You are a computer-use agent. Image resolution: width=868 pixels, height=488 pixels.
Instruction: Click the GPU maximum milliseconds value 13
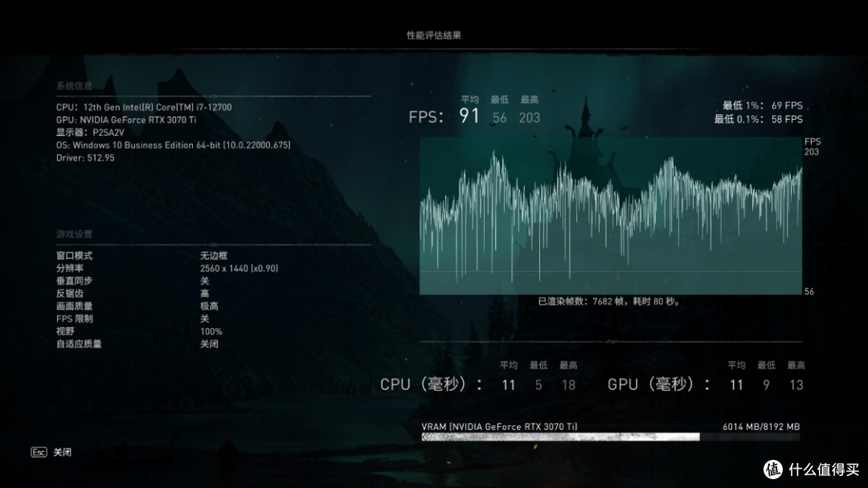pos(796,386)
